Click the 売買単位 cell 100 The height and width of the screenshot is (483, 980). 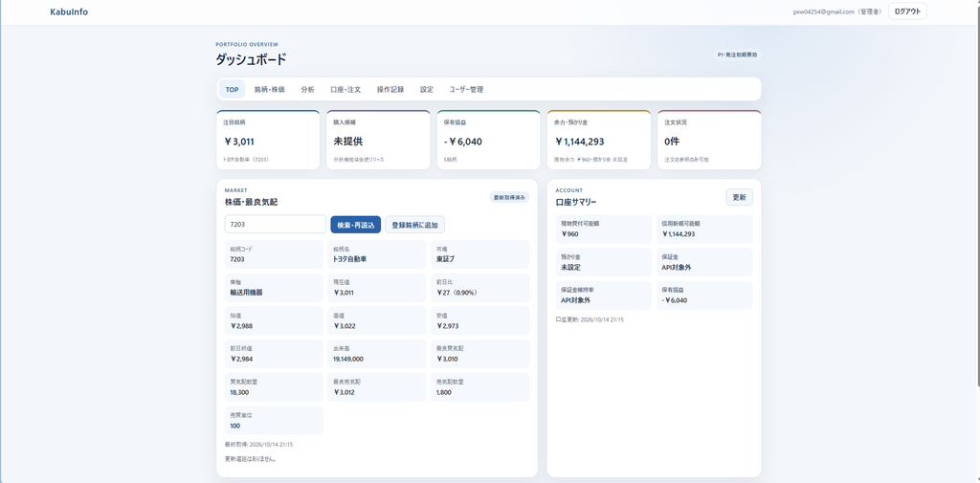click(275, 420)
